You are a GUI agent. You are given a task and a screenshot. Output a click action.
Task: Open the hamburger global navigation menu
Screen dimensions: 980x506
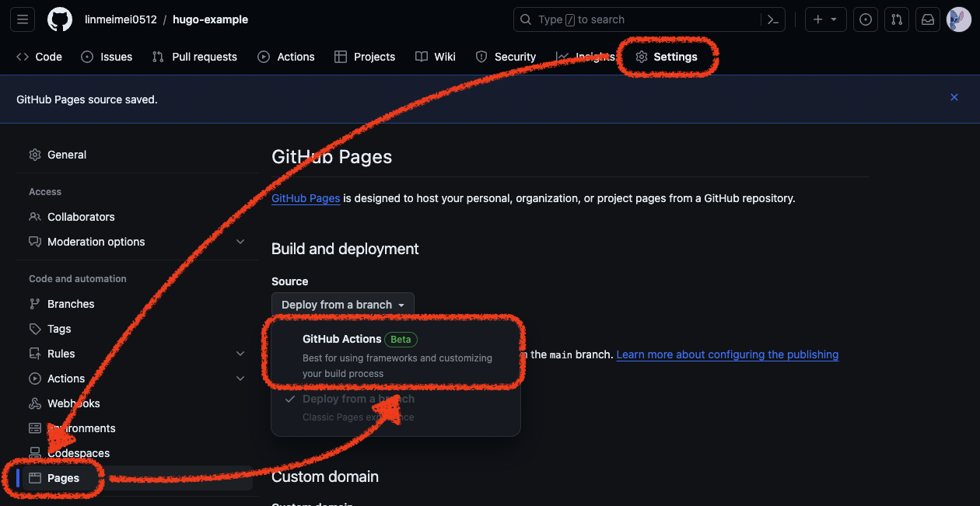click(22, 19)
